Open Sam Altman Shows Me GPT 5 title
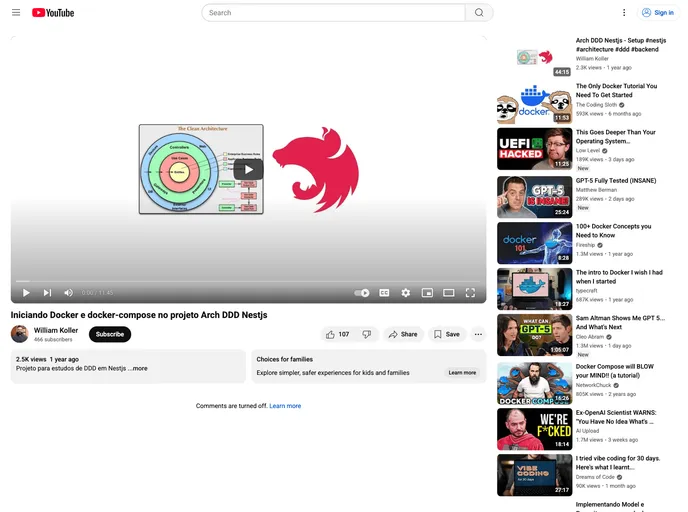Image resolution: width=688 pixels, height=512 pixels. click(x=620, y=322)
